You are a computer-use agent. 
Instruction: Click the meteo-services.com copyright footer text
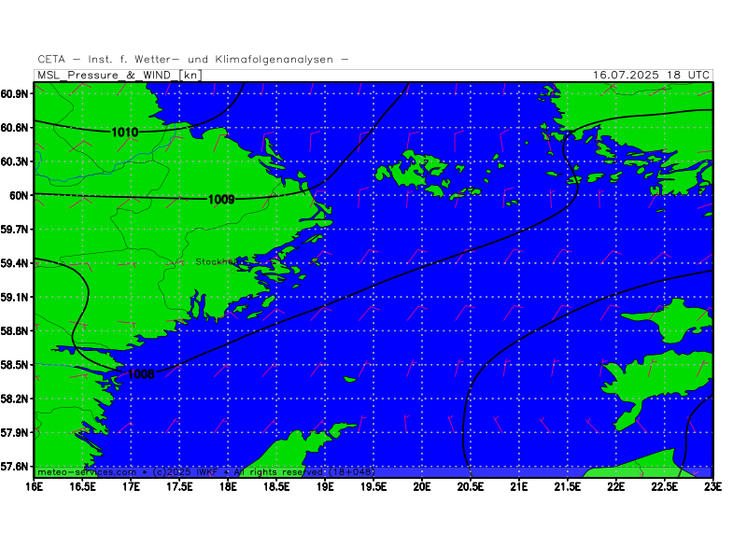coord(206,472)
